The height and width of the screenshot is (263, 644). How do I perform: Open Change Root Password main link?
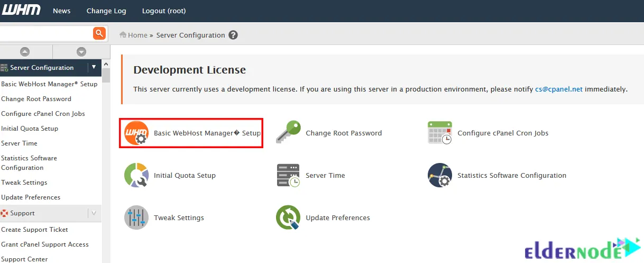pos(344,133)
